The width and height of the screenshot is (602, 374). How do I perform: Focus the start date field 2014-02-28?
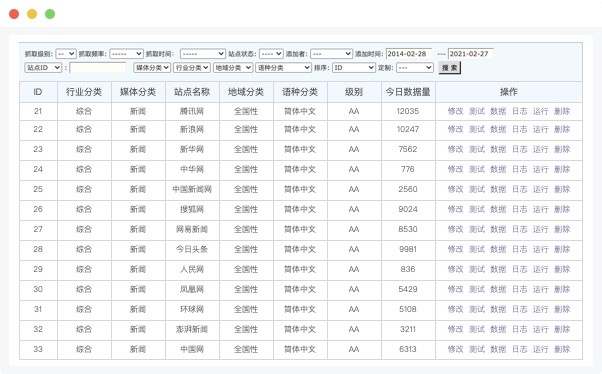(x=408, y=54)
